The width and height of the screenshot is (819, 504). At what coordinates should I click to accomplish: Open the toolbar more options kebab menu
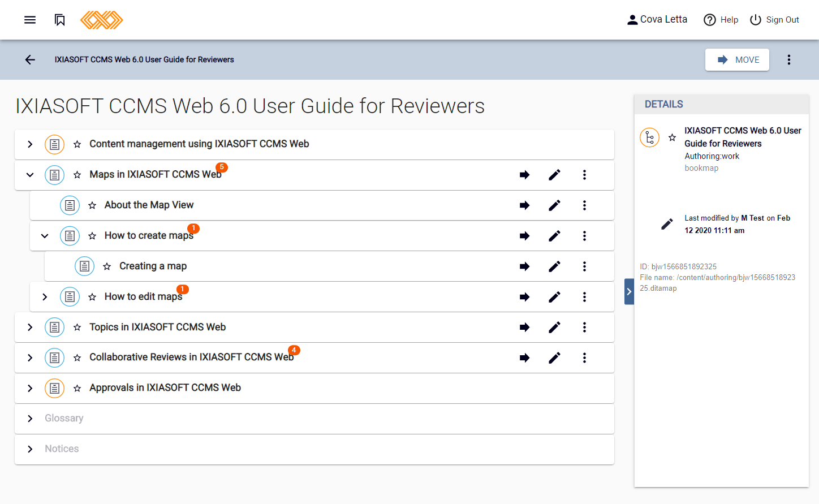click(x=789, y=59)
